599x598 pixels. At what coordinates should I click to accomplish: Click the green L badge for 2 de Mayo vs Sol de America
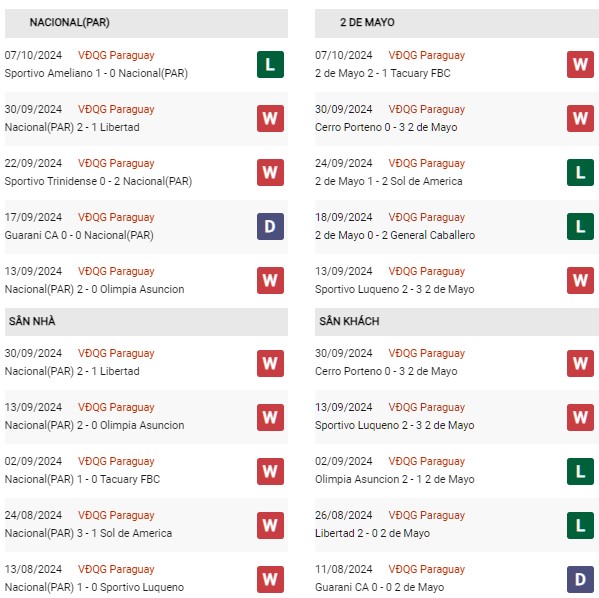click(x=580, y=172)
